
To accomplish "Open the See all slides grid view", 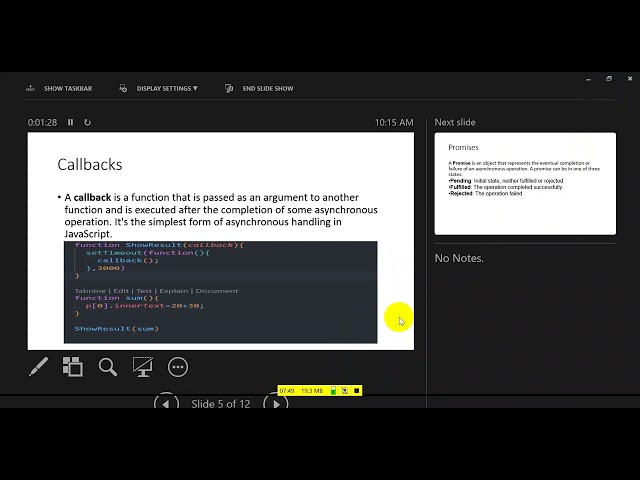I will coord(73,367).
